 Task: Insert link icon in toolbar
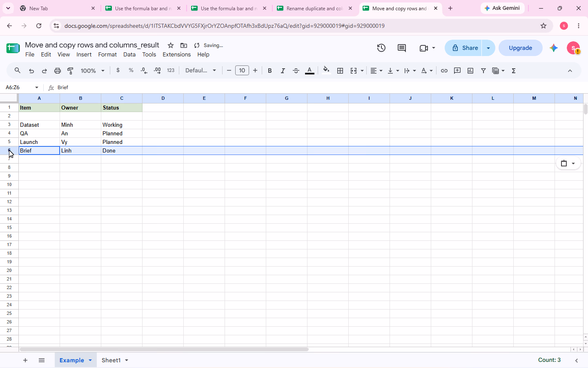(444, 71)
